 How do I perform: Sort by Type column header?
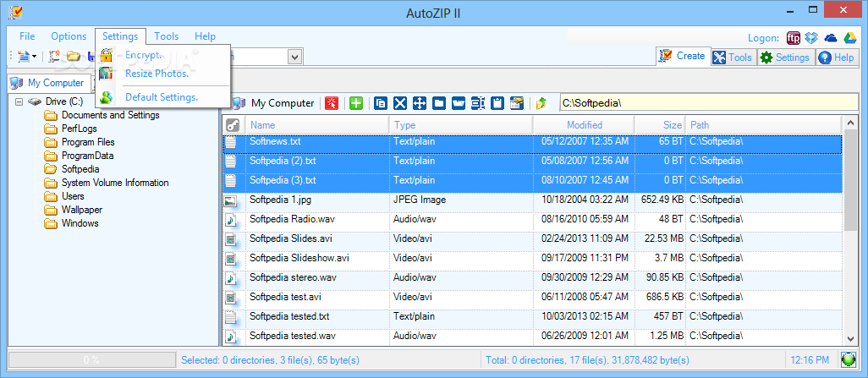[461, 125]
